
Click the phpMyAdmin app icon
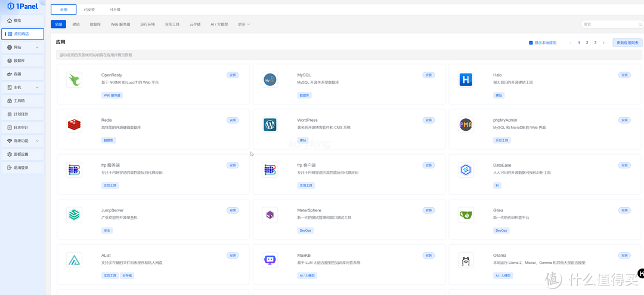point(466,125)
